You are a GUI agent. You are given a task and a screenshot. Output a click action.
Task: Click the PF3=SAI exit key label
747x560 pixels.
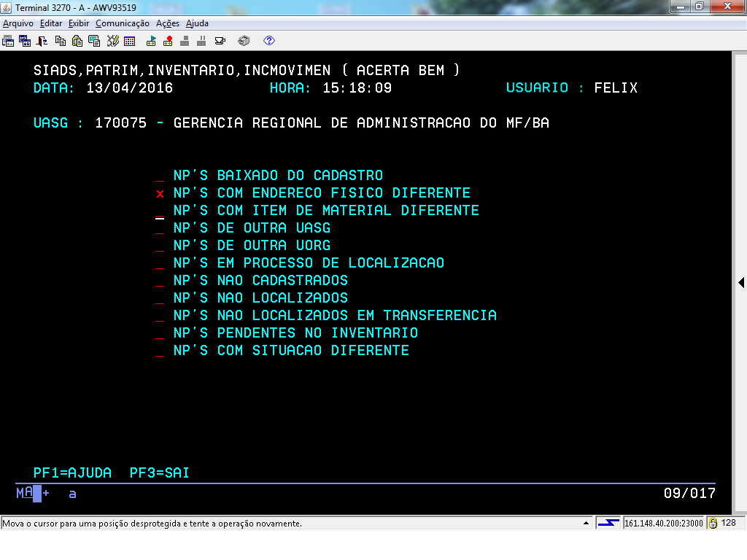pyautogui.click(x=160, y=472)
